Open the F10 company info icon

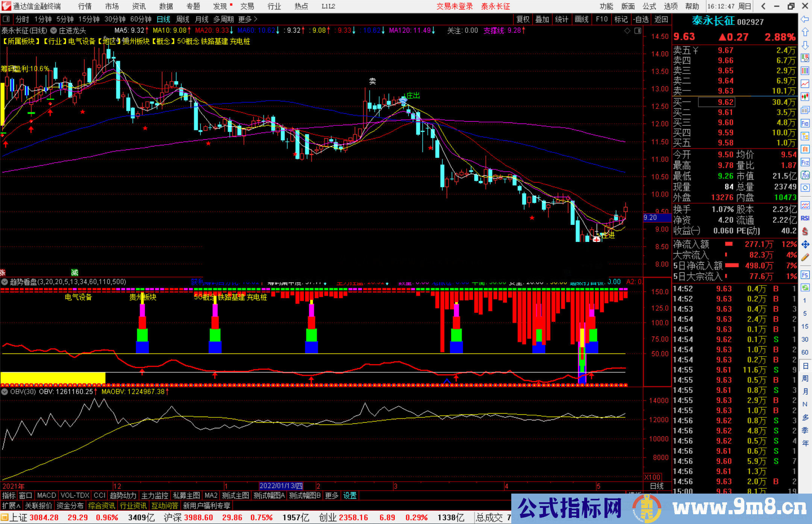805,123
